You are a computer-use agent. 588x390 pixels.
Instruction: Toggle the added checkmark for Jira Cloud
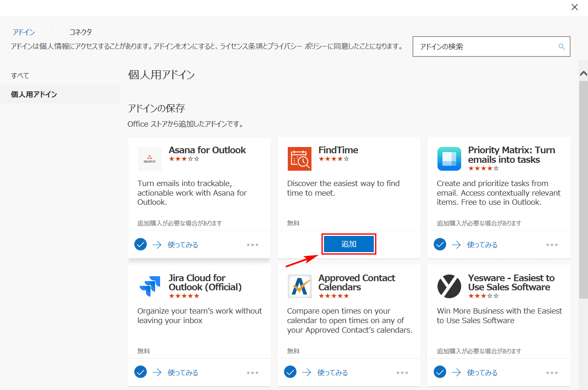pos(141,372)
